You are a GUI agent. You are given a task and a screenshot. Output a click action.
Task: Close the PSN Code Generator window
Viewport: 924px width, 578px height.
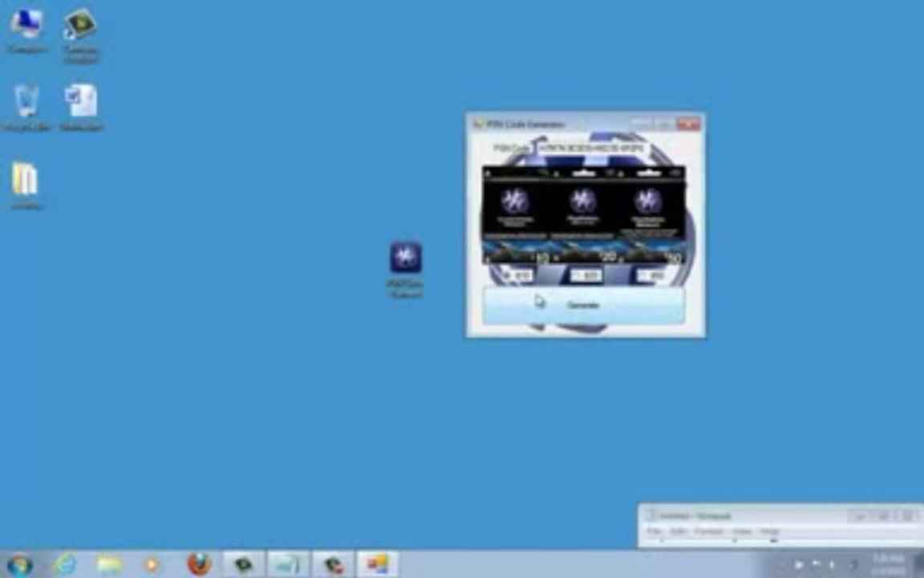pos(687,124)
